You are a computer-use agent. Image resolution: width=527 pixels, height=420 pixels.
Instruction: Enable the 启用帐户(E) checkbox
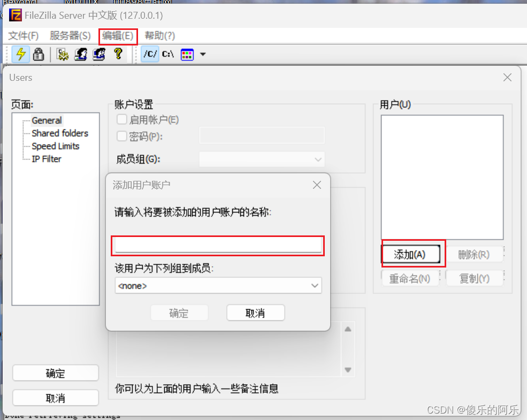click(121, 119)
